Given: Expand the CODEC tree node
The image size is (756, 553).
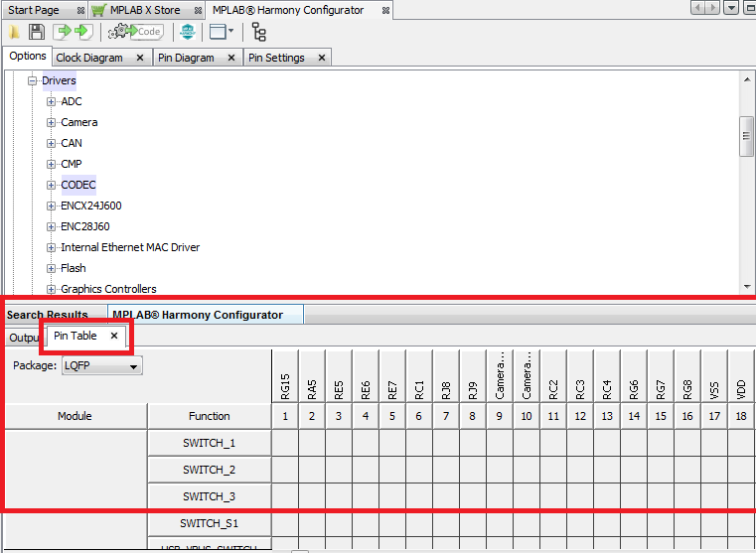Looking at the screenshot, I should (x=52, y=185).
